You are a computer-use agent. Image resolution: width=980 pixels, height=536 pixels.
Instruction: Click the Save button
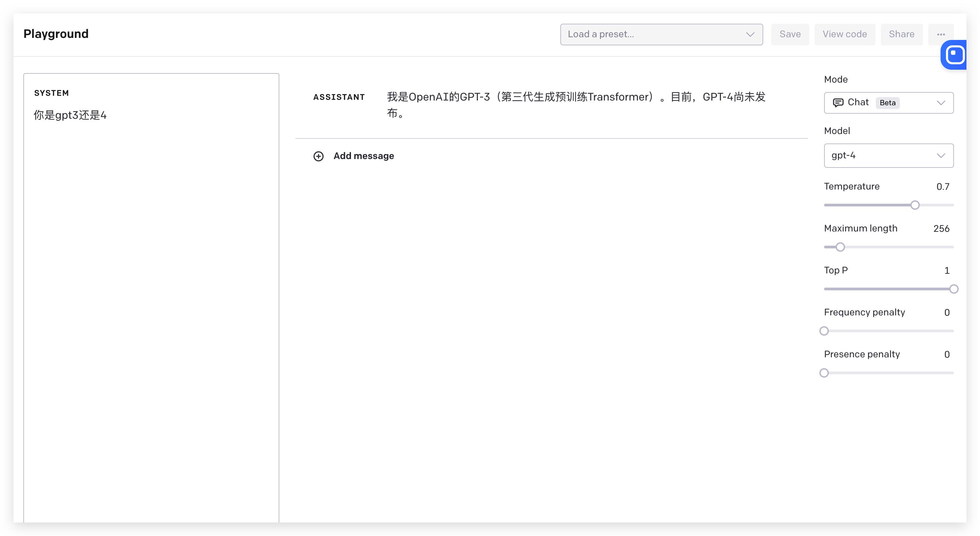(790, 34)
